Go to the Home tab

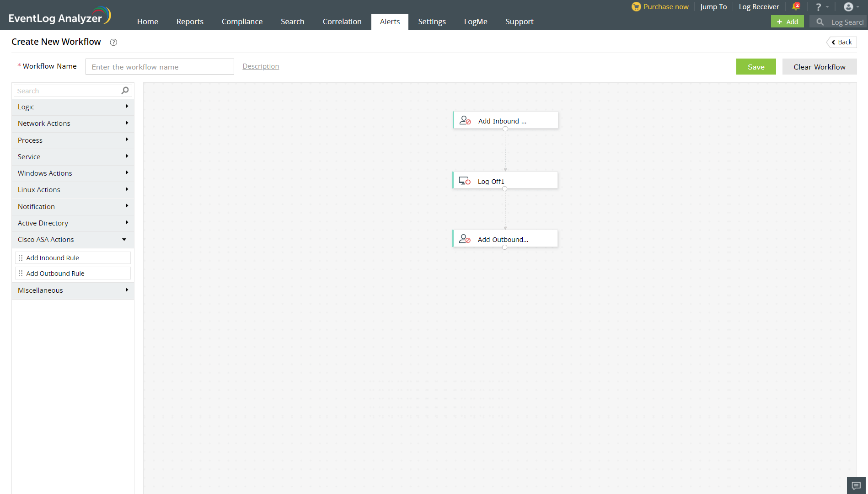click(148, 21)
